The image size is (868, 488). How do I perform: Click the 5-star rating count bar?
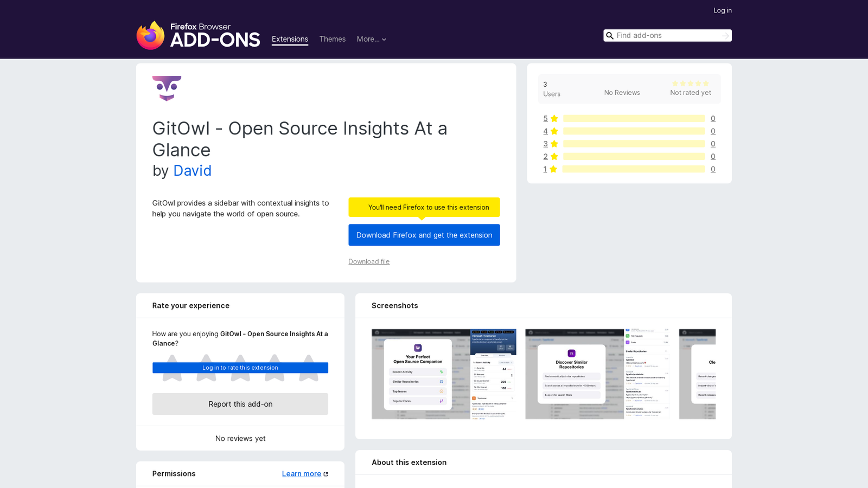coord(634,119)
